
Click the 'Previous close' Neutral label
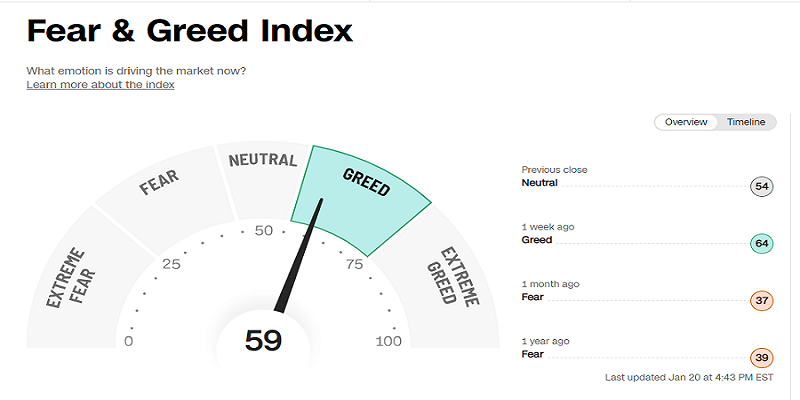pos(539,183)
